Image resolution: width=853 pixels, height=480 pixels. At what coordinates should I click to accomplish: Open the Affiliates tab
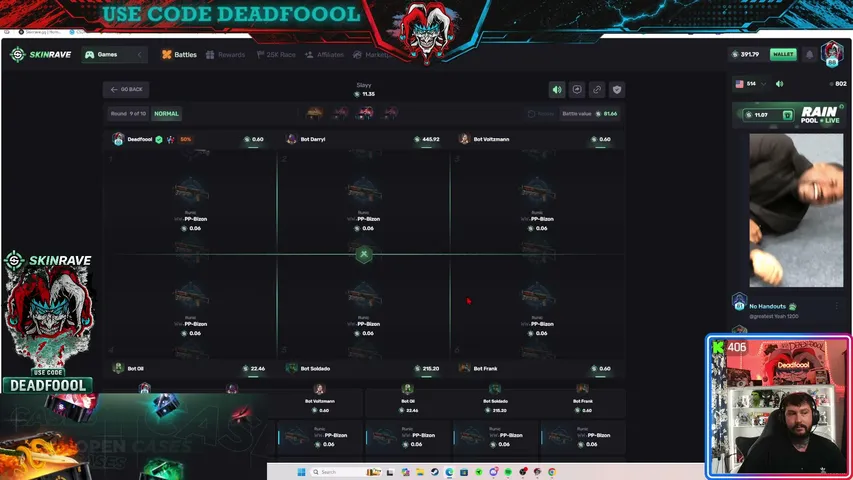pos(324,54)
